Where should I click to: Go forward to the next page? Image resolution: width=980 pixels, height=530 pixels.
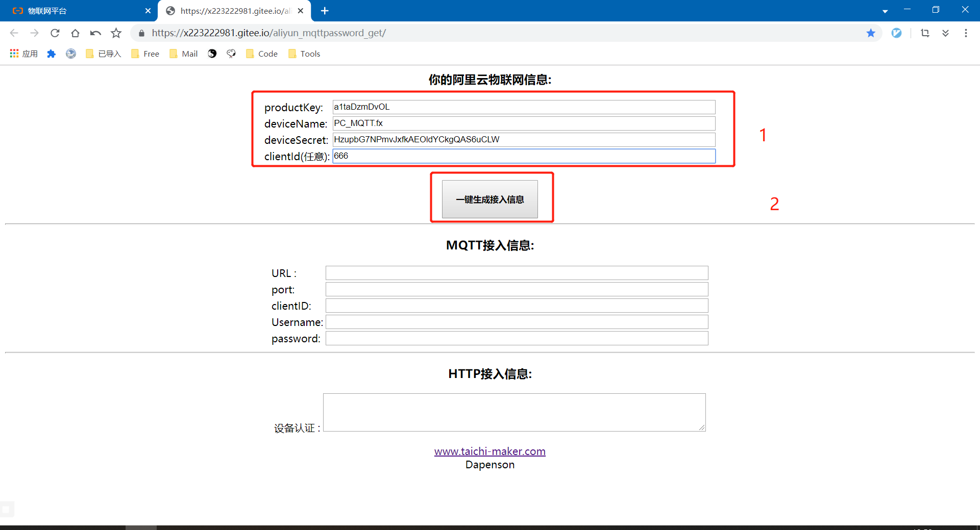tap(34, 33)
